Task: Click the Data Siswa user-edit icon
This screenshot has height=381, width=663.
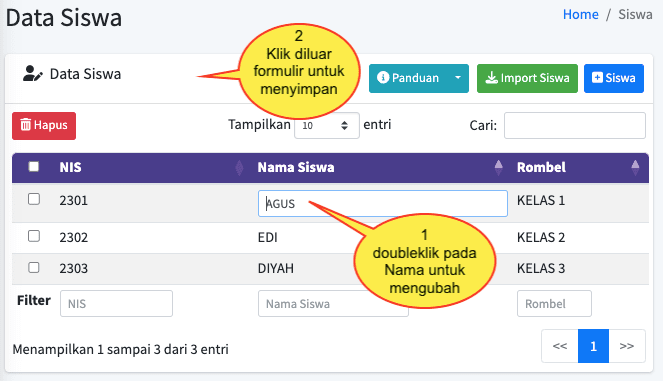Action: pos(33,74)
